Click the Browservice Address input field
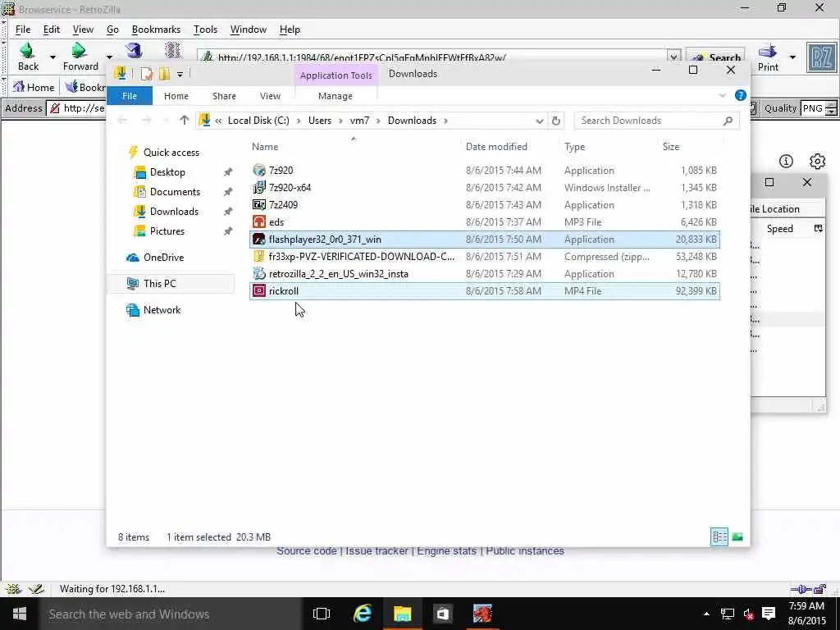The height and width of the screenshot is (630, 840). [76, 108]
